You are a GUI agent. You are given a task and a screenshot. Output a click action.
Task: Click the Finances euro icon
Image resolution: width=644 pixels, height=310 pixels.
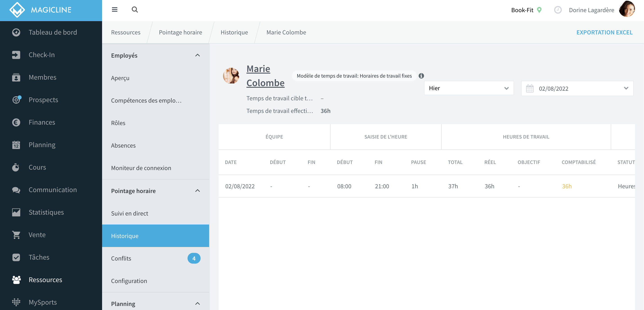16,122
